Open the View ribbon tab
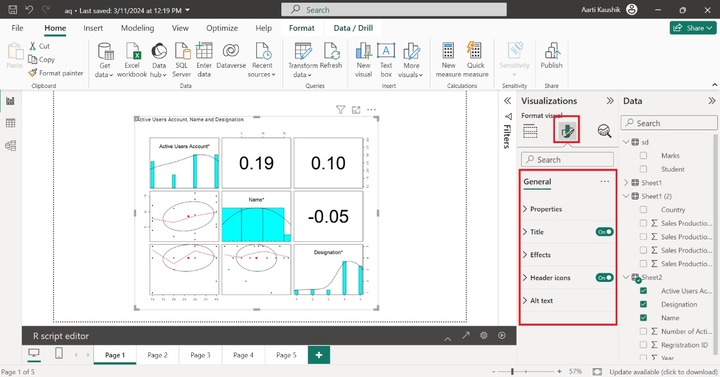The width and height of the screenshot is (720, 377). [x=180, y=28]
